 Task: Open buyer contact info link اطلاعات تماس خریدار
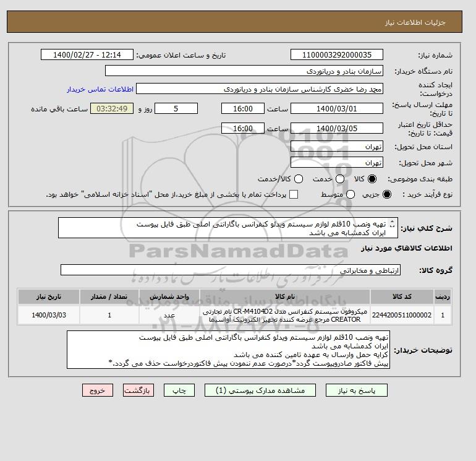[100, 89]
